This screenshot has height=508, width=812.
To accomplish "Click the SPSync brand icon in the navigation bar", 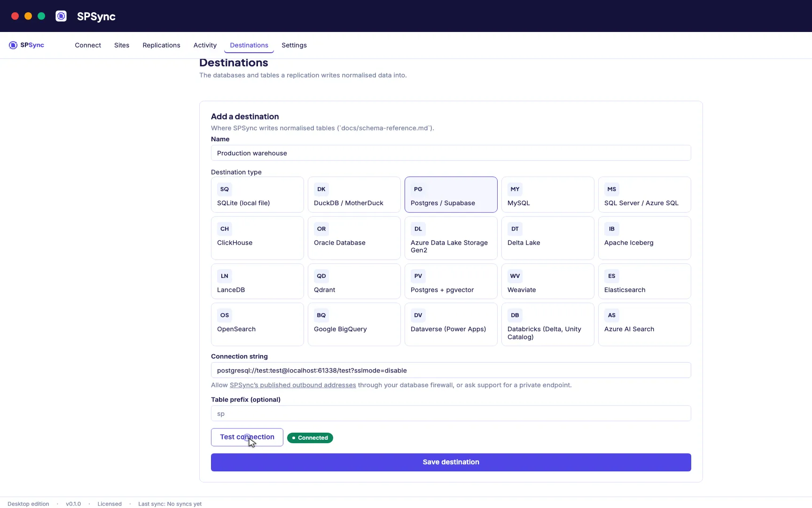I will (x=13, y=45).
